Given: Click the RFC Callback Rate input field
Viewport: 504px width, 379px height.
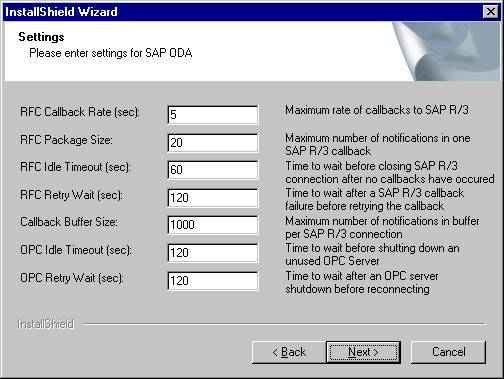Looking at the screenshot, I should click(213, 115).
